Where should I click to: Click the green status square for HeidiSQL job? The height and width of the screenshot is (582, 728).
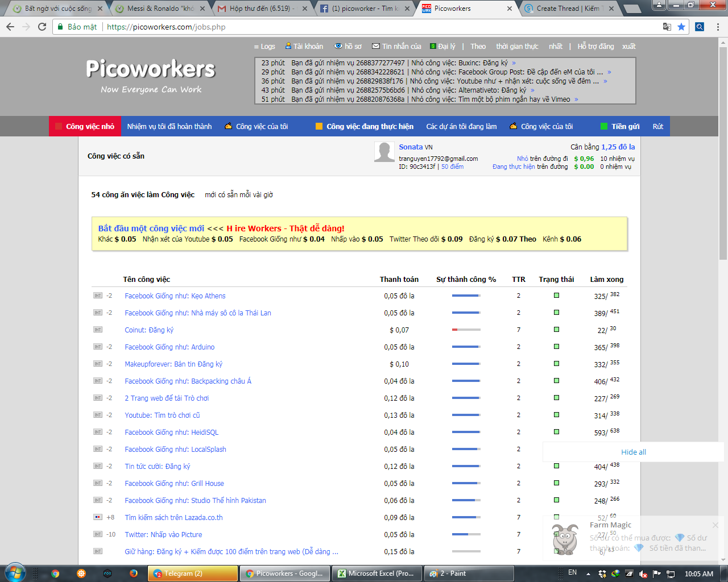[556, 432]
